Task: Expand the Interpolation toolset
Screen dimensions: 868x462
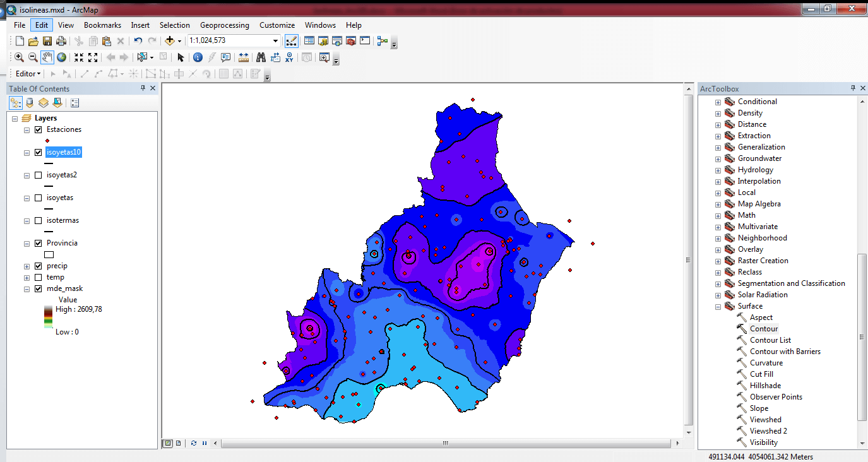Action: coord(718,181)
